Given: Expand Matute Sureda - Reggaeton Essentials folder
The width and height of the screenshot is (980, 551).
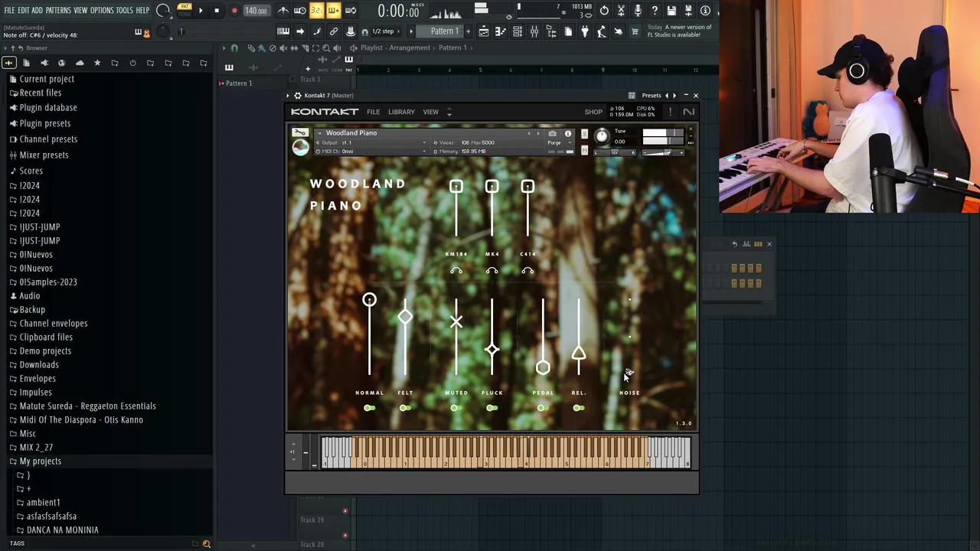Looking at the screenshot, I should pyautogui.click(x=87, y=406).
